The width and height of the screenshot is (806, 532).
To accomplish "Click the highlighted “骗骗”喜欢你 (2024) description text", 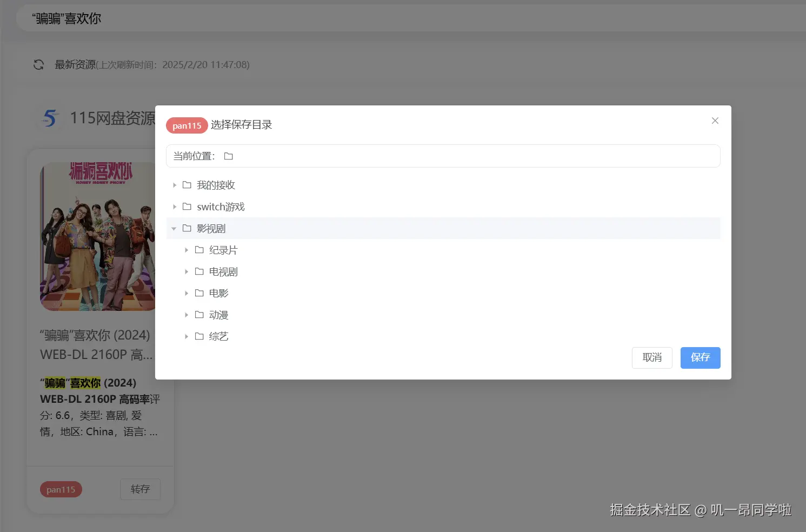I will [100, 407].
